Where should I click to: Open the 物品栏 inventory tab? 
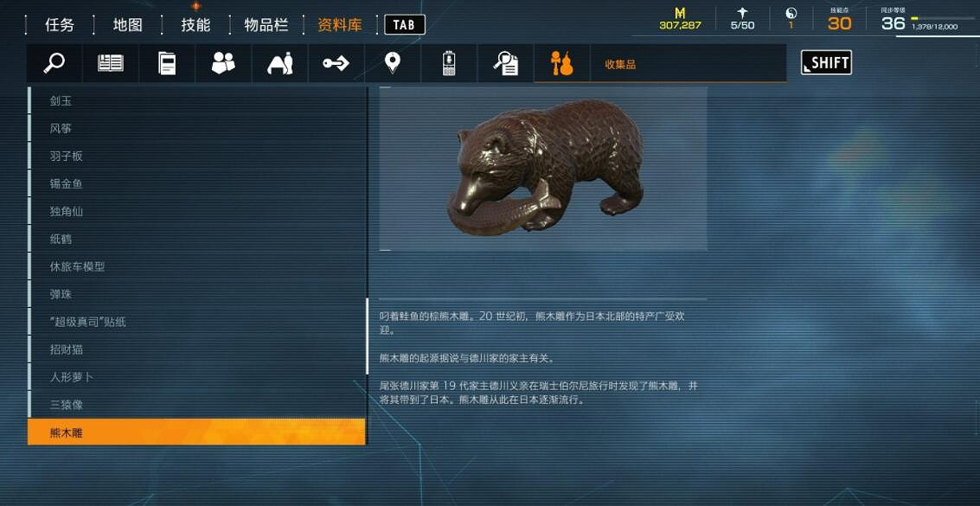[x=266, y=25]
